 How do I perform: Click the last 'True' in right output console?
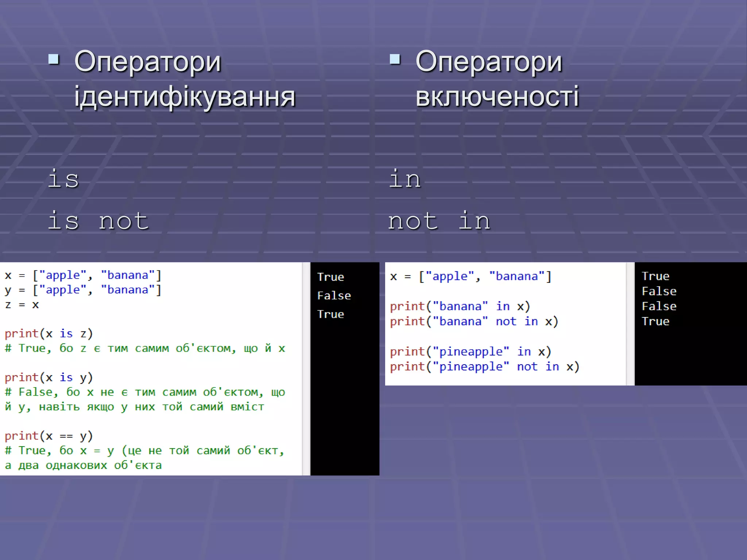[x=655, y=321]
